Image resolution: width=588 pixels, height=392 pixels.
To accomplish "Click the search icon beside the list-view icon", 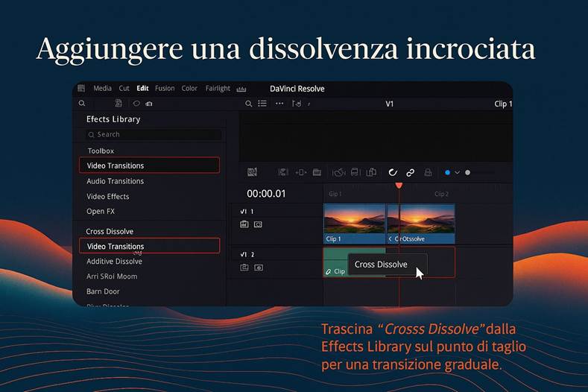I will [x=248, y=104].
